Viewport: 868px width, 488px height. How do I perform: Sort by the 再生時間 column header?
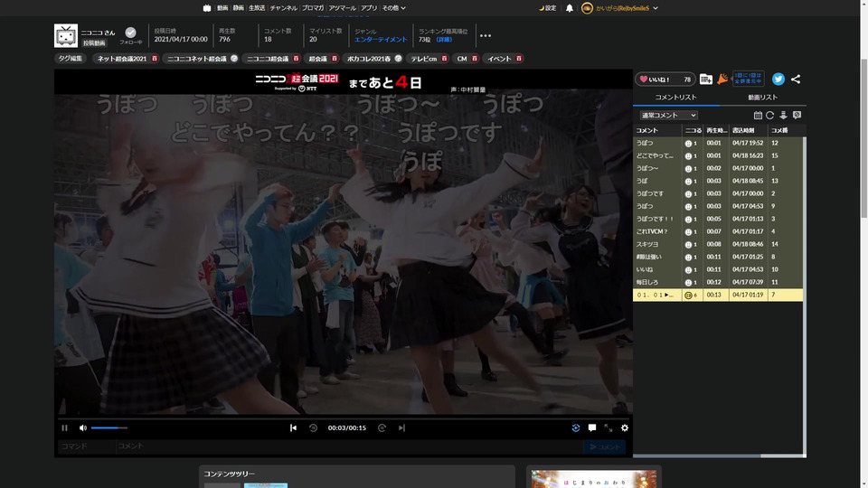716,130
